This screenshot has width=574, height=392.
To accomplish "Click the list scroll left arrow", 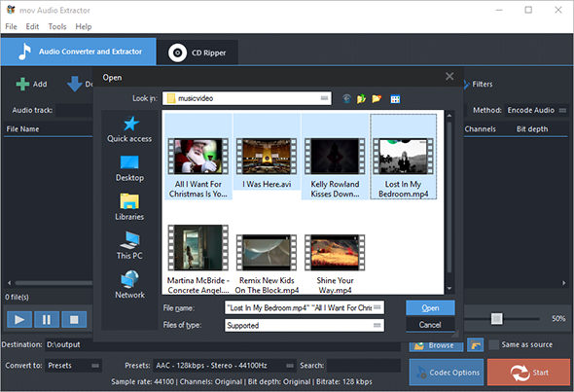I will point(9,283).
